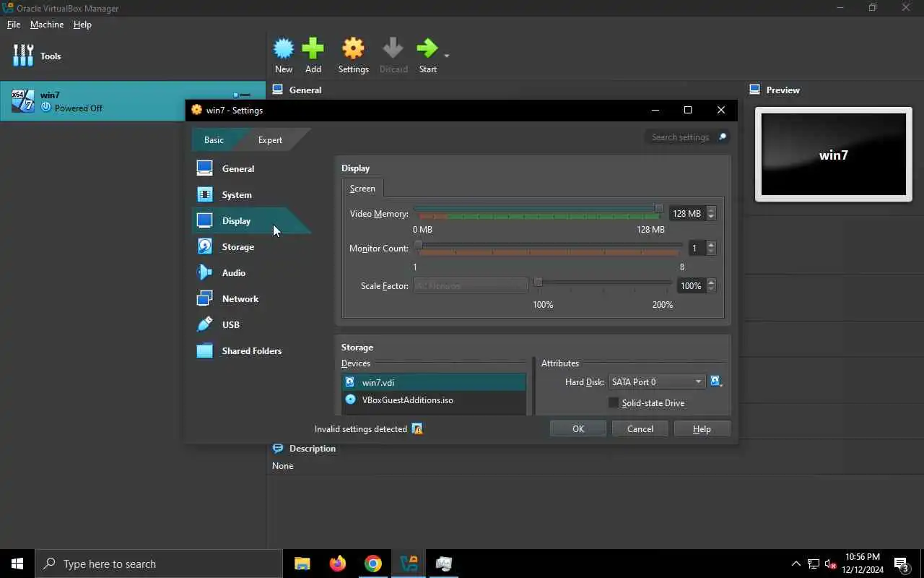This screenshot has height=578, width=924.
Task: Select the win7.vdi storage device
Action: click(x=434, y=382)
